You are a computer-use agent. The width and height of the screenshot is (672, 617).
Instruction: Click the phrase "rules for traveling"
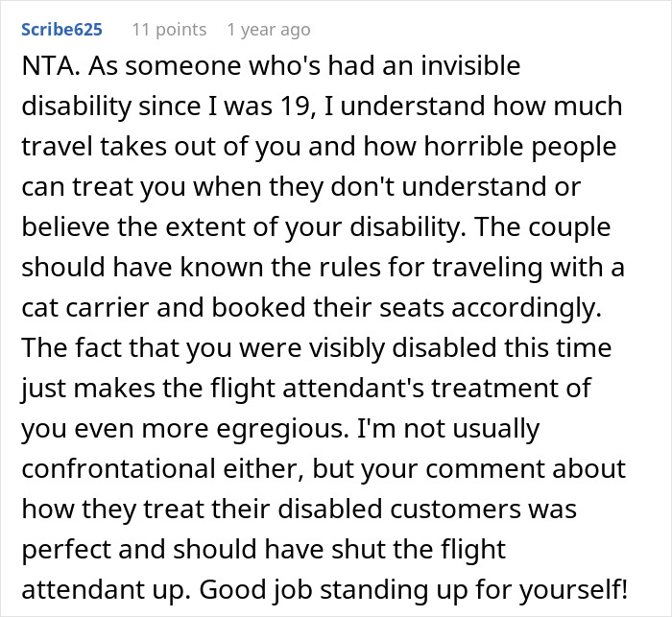tap(431, 268)
